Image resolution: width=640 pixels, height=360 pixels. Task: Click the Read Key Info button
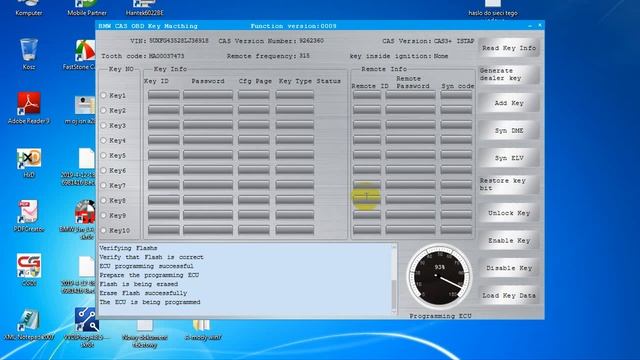[509, 48]
